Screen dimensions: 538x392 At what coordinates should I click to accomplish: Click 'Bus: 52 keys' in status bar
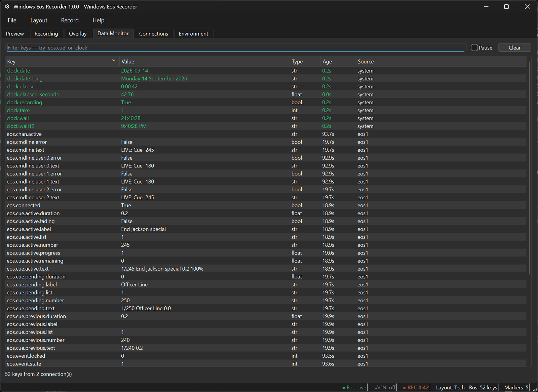pos(483,388)
